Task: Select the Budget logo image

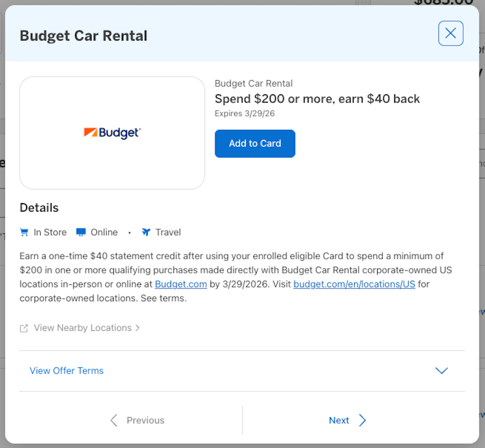Action: [x=112, y=132]
